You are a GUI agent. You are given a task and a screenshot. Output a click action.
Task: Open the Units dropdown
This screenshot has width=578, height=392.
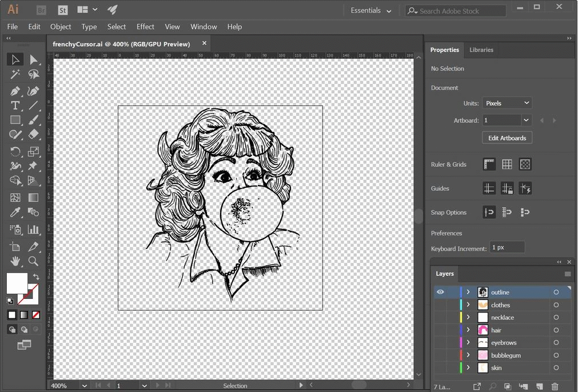(507, 103)
